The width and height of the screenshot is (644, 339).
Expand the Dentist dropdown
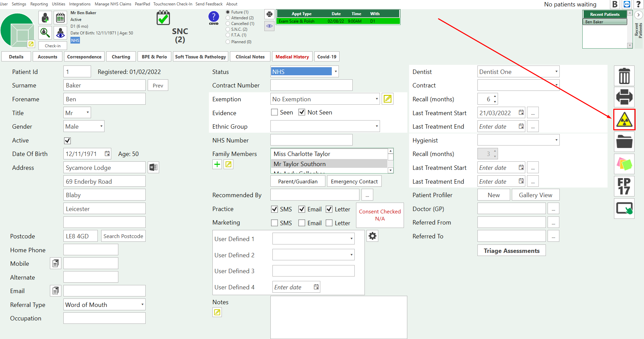(x=556, y=72)
